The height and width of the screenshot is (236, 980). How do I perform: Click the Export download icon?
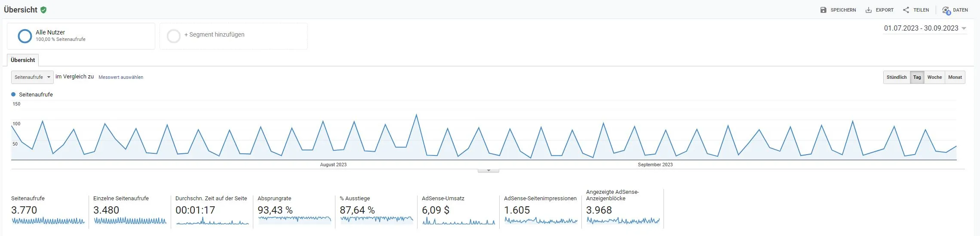tap(868, 10)
